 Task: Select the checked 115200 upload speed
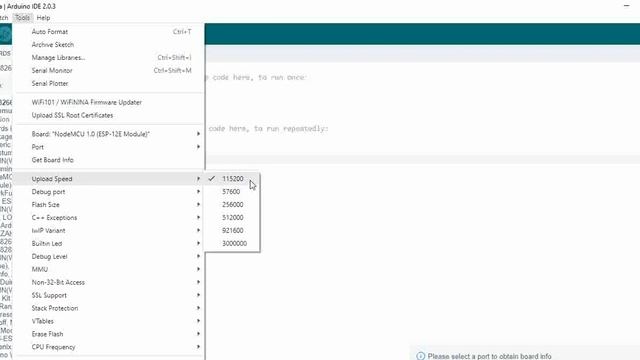[x=232, y=179]
